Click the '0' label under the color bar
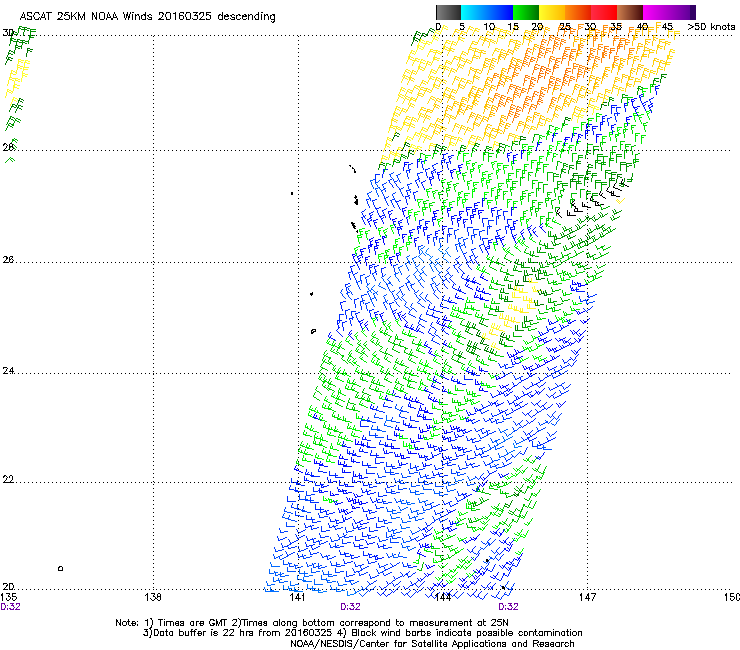Image resolution: width=740 pixels, height=650 pixels. (438, 27)
